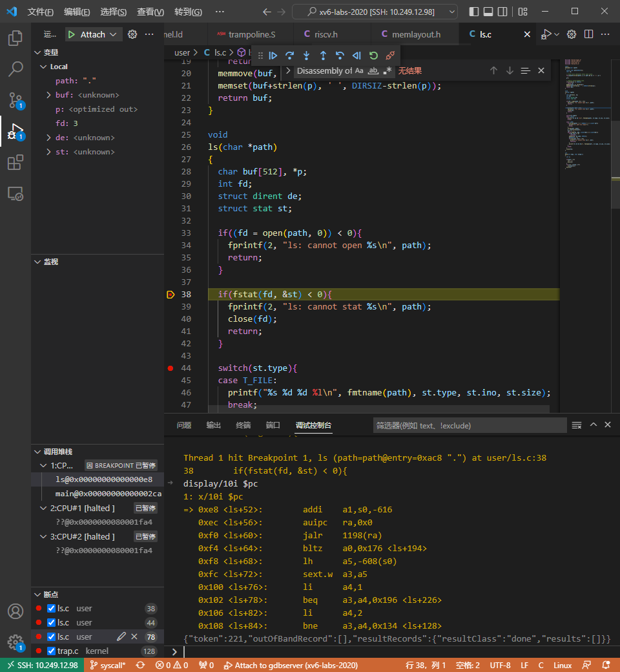This screenshot has height=672, width=620.
Task: Open the Extensions view in activity bar
Action: pyautogui.click(x=15, y=163)
